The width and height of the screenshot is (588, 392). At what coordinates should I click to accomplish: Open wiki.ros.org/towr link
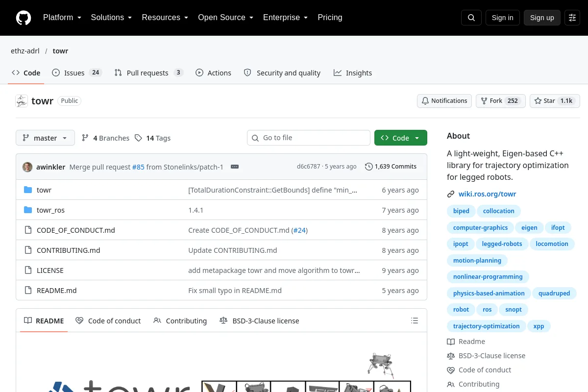(487, 194)
